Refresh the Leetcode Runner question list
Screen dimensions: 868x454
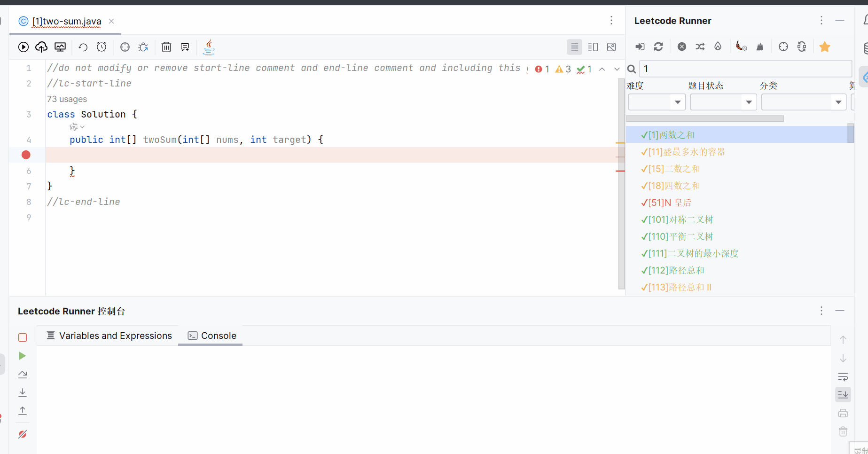(x=658, y=47)
